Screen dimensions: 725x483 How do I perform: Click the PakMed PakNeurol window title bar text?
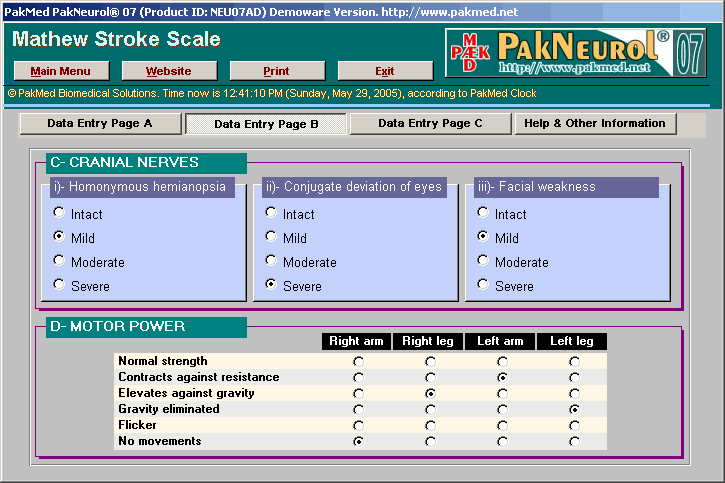(x=261, y=12)
